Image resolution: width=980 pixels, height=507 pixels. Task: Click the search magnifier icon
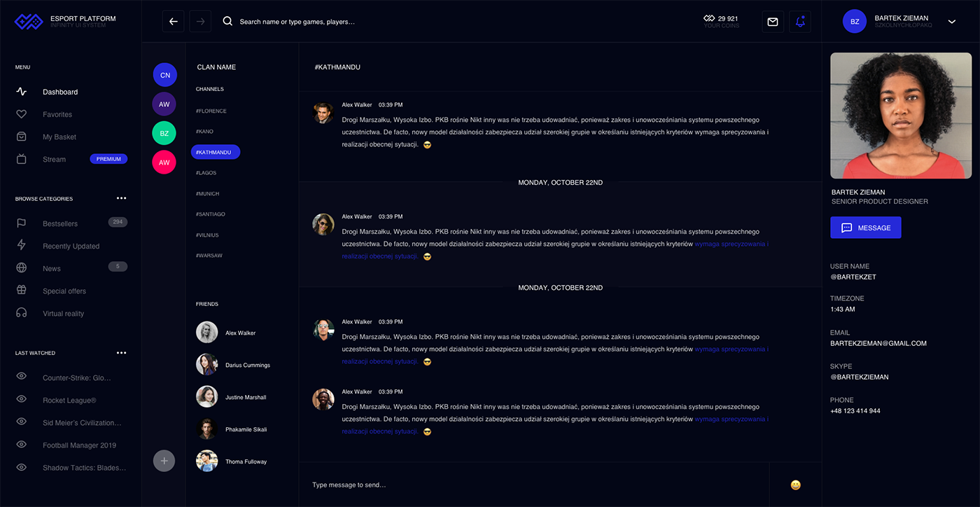pos(227,22)
